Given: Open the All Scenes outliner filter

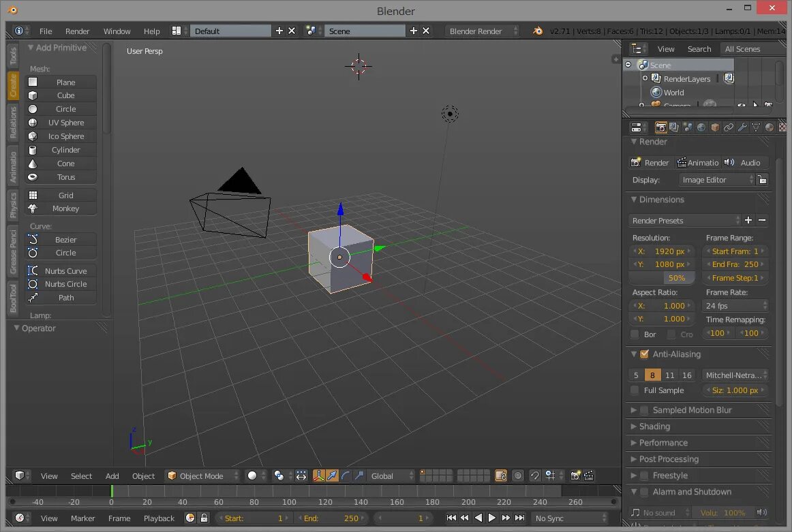Looking at the screenshot, I should click(x=747, y=49).
